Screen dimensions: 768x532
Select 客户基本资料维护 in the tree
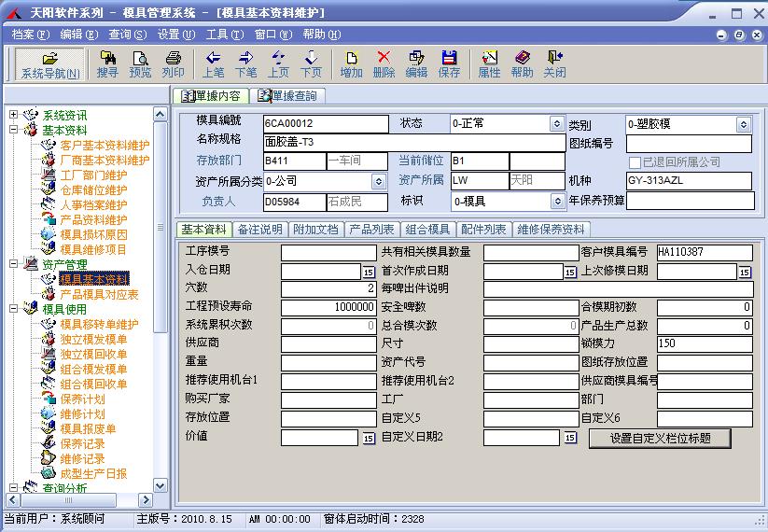(105, 145)
